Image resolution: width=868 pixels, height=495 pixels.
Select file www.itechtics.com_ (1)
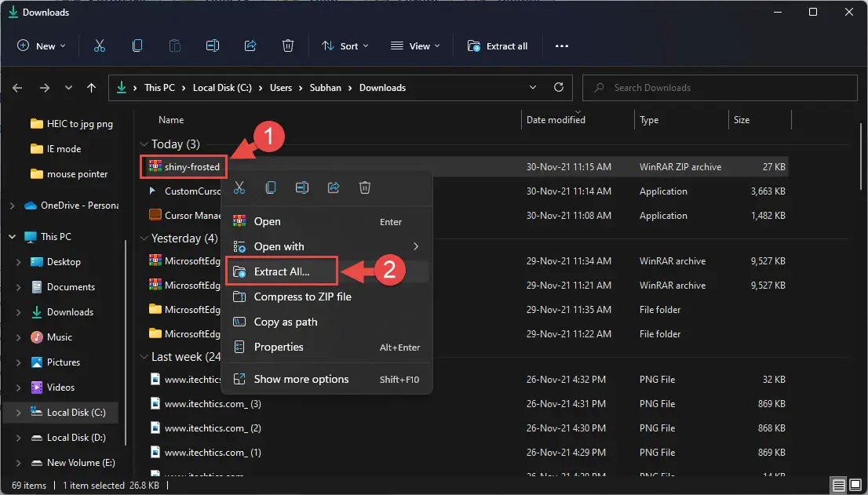click(x=213, y=453)
